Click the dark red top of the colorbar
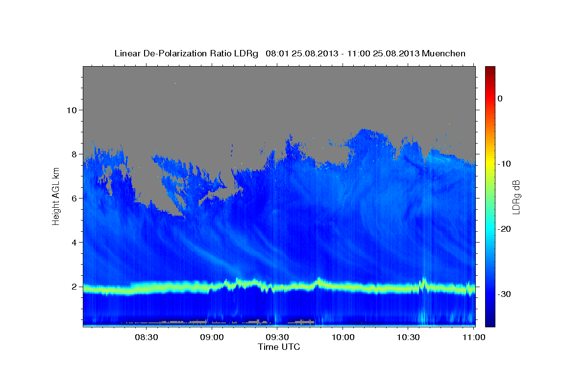This screenshot has width=588, height=392. point(490,70)
